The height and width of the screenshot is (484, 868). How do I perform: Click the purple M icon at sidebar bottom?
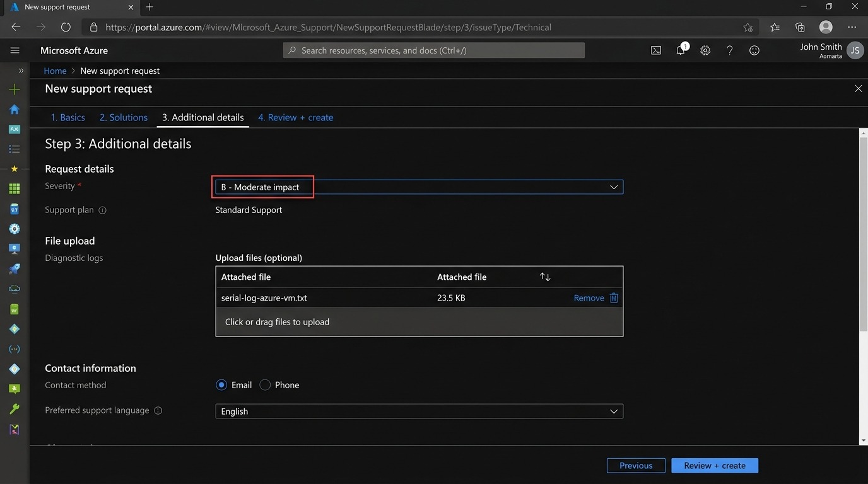15,429
